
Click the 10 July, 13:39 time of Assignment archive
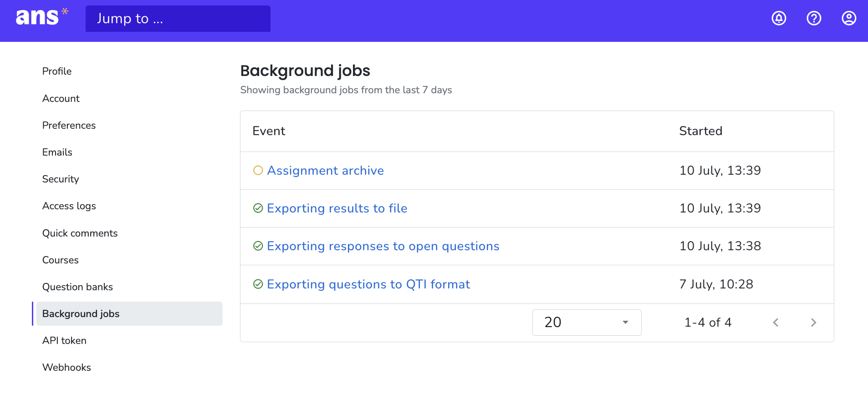click(x=720, y=171)
